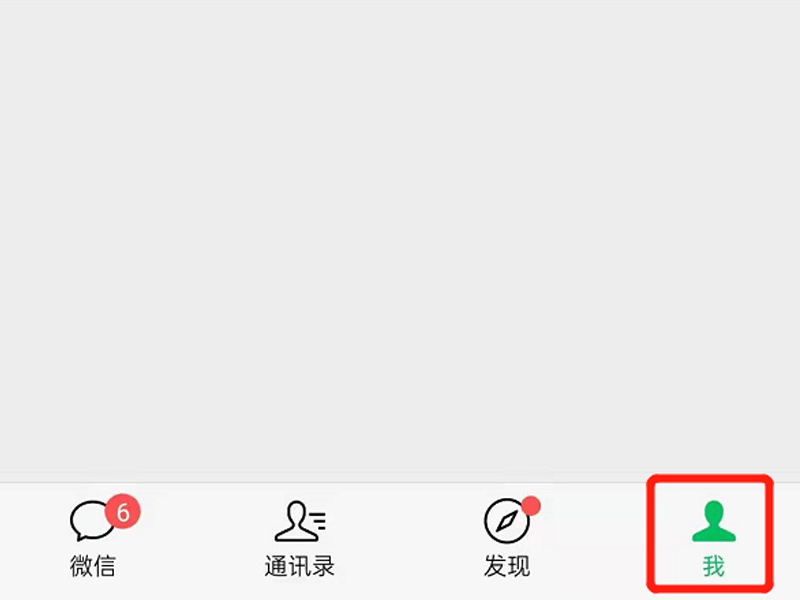
Task: Select the compass Discover icon
Action: [507, 521]
